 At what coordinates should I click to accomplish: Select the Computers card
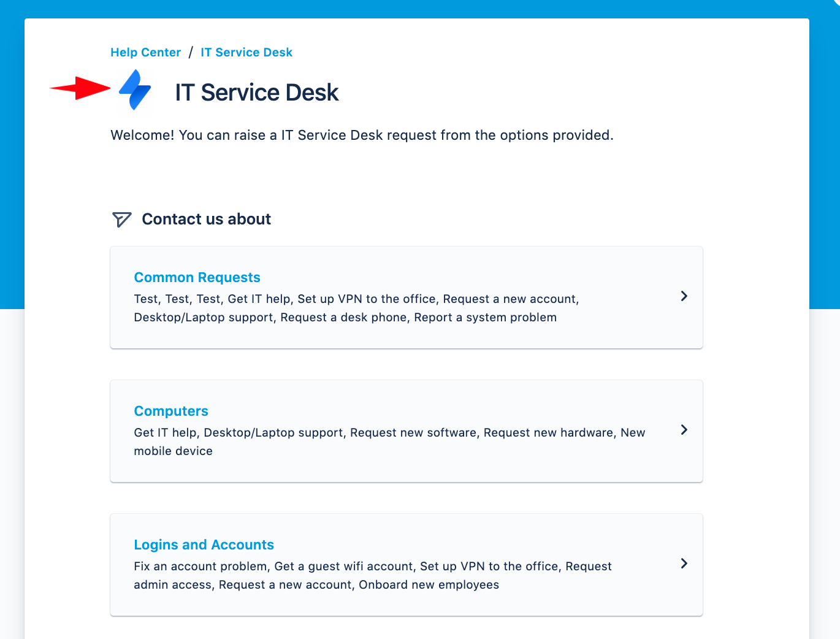(x=406, y=430)
